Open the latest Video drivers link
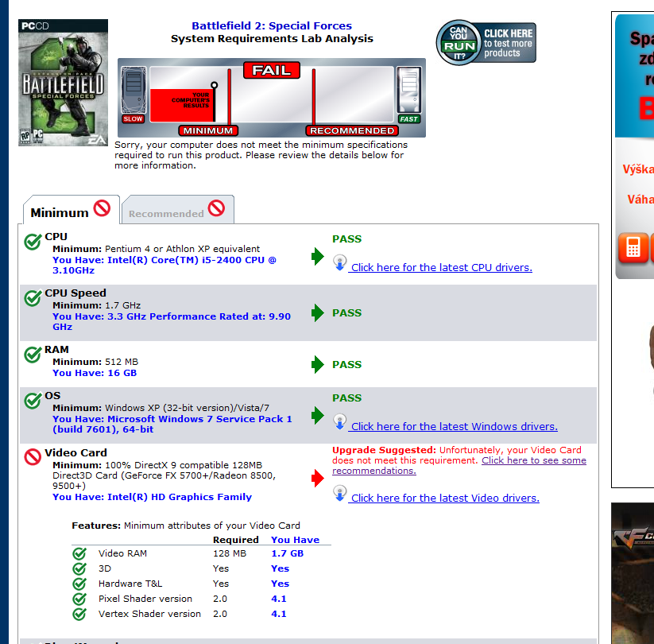The height and width of the screenshot is (644, 654). point(445,498)
